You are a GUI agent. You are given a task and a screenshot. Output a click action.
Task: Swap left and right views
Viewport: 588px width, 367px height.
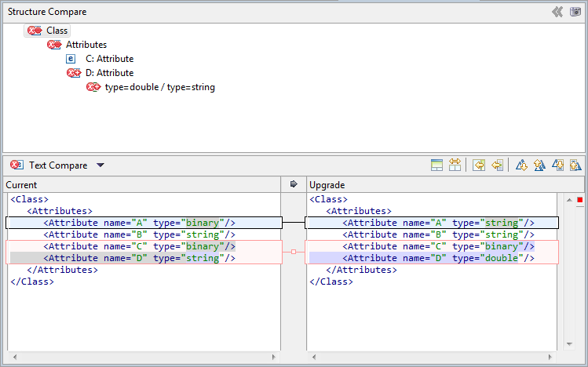455,165
